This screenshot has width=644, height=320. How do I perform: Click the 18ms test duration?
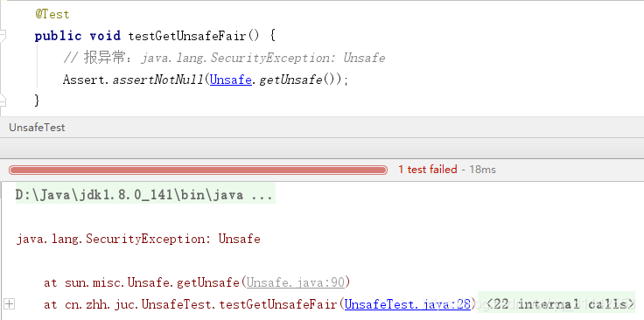tap(483, 170)
